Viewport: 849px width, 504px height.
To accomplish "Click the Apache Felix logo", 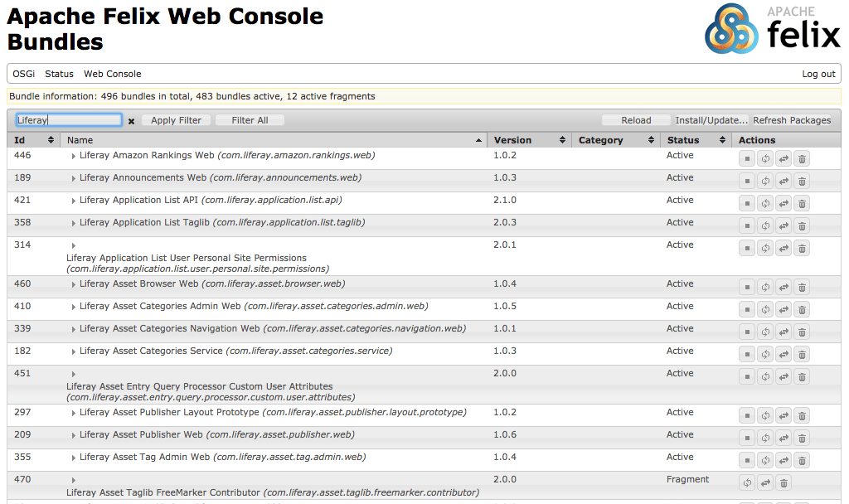I will 773,28.
